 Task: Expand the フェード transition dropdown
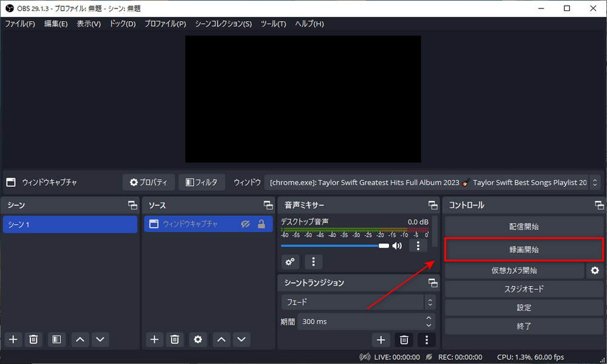pyautogui.click(x=430, y=302)
